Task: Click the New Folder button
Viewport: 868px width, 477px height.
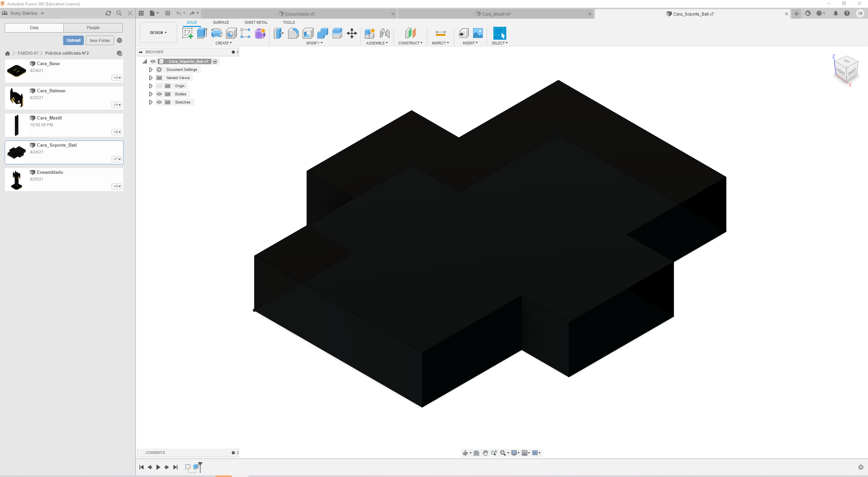Action: [x=100, y=41]
